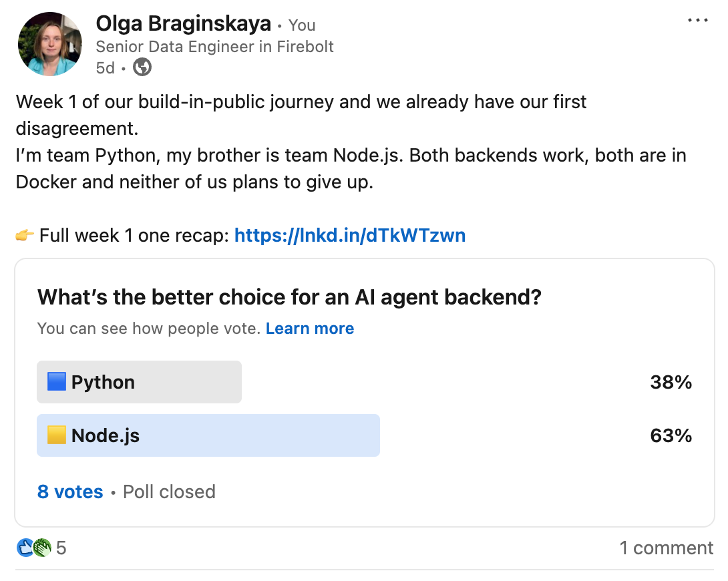Click the yellow square icon beside Node.js
The image size is (728, 581).
(57, 435)
